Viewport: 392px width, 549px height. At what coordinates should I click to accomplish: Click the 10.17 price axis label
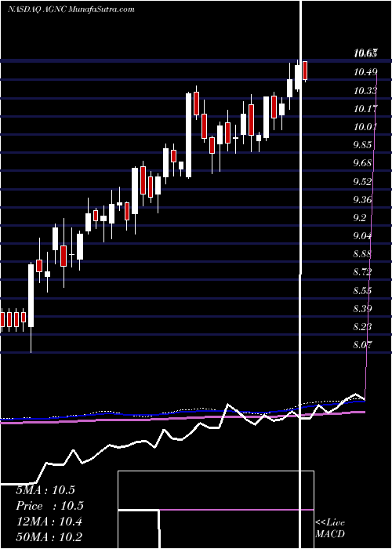365,109
